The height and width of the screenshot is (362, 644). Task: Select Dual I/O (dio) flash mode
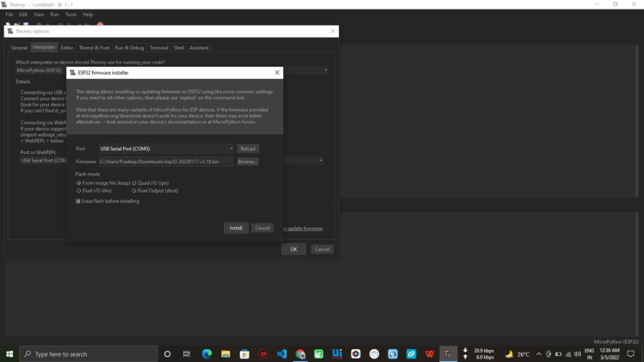[94, 191]
